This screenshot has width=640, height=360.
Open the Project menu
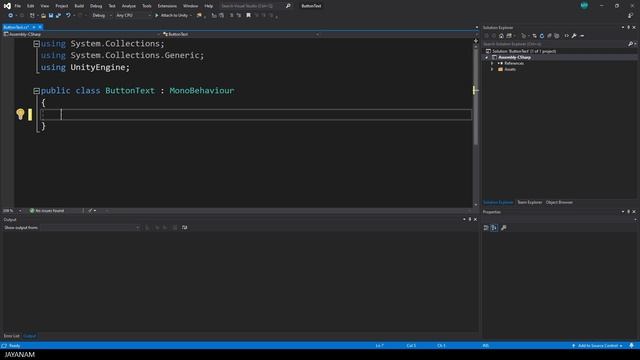pos(62,6)
